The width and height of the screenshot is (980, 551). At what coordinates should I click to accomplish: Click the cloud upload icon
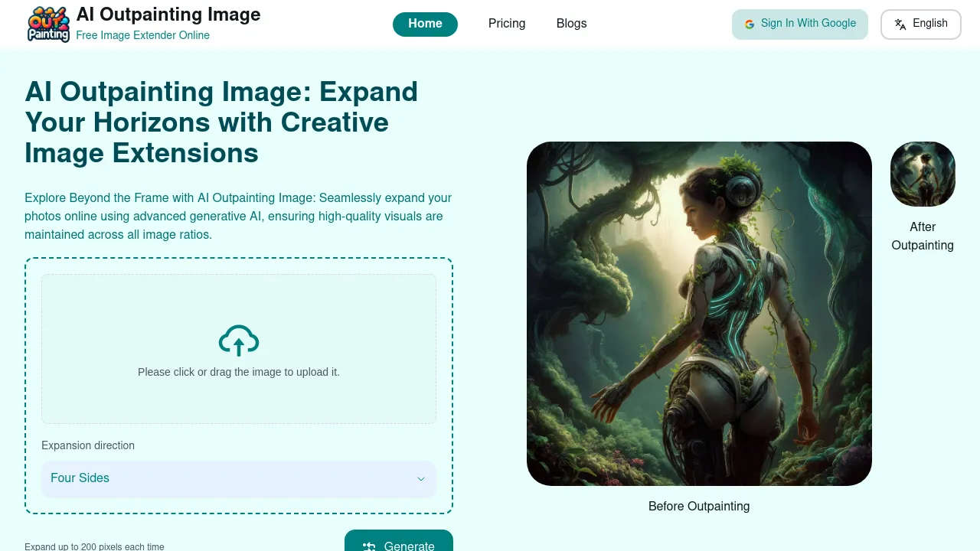click(x=239, y=341)
